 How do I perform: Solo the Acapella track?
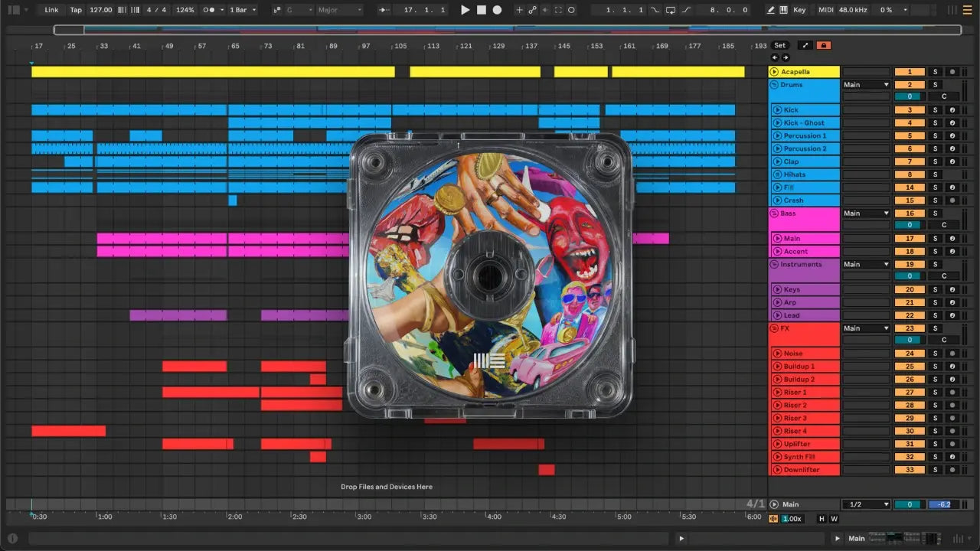click(934, 72)
